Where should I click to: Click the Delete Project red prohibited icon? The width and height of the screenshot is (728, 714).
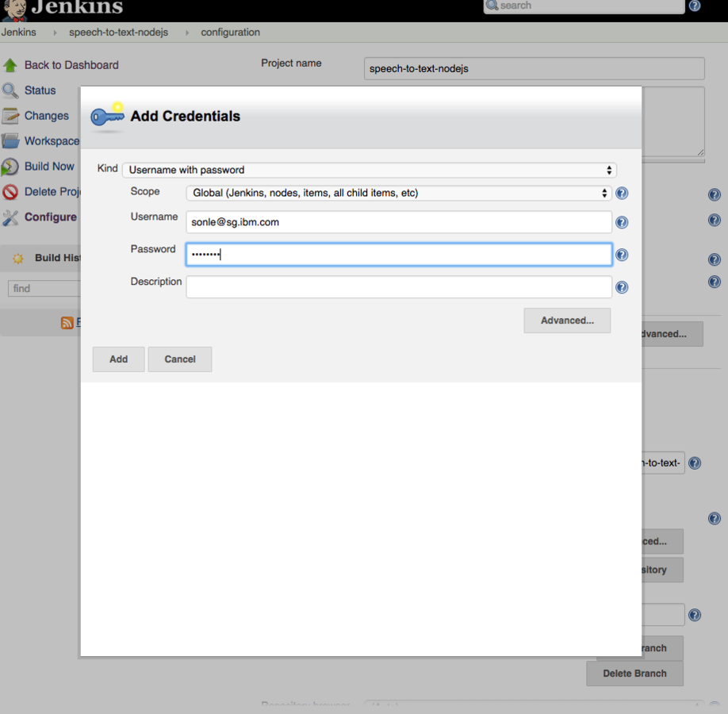pyautogui.click(x=10, y=191)
